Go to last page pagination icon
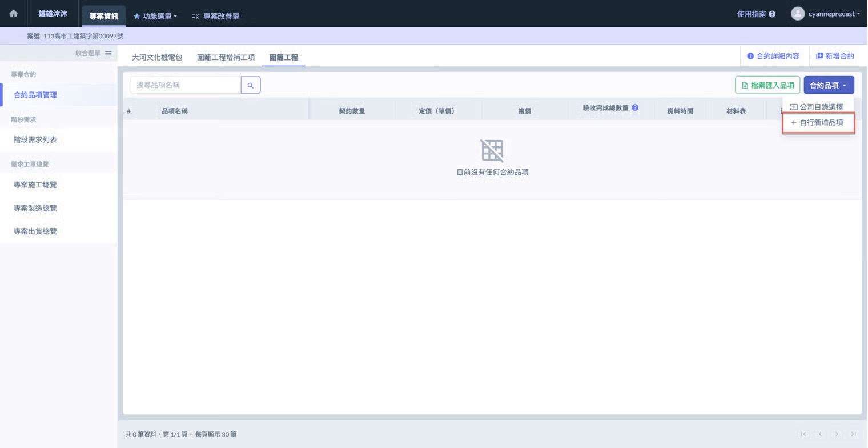This screenshot has width=868, height=448. 853,434
